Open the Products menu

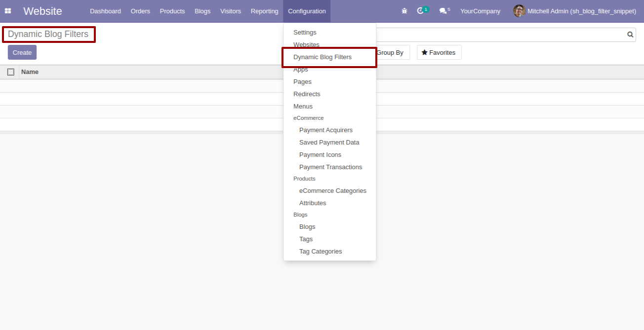[172, 11]
